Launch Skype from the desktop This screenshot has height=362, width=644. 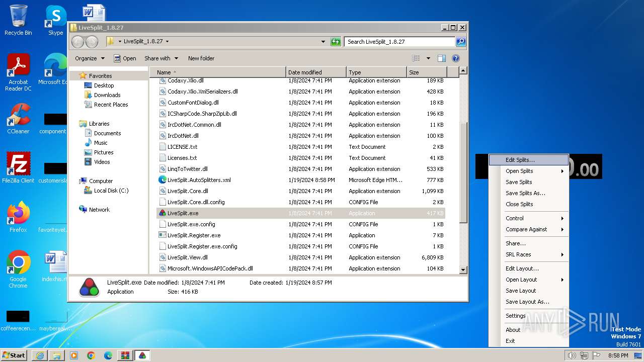pyautogui.click(x=55, y=20)
